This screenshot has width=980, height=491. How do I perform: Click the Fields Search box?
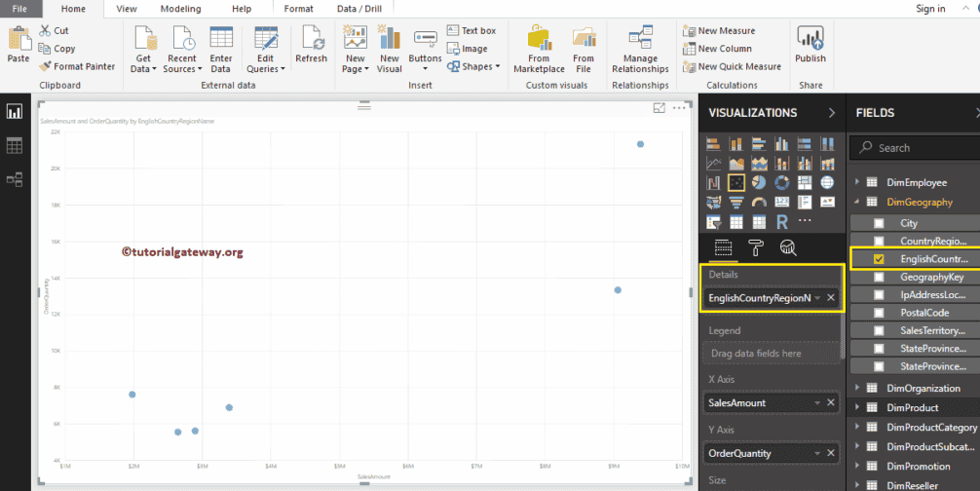tap(916, 148)
